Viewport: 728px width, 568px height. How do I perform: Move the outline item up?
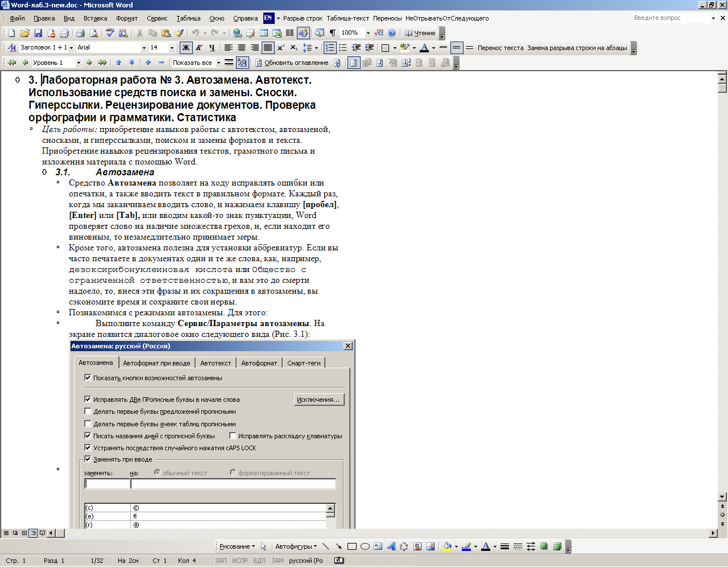coord(118,63)
